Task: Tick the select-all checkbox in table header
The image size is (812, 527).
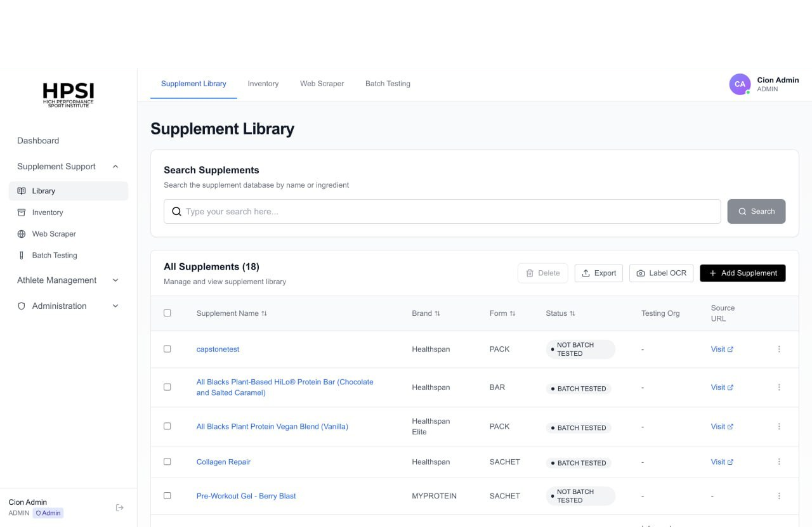Action: pyautogui.click(x=167, y=313)
